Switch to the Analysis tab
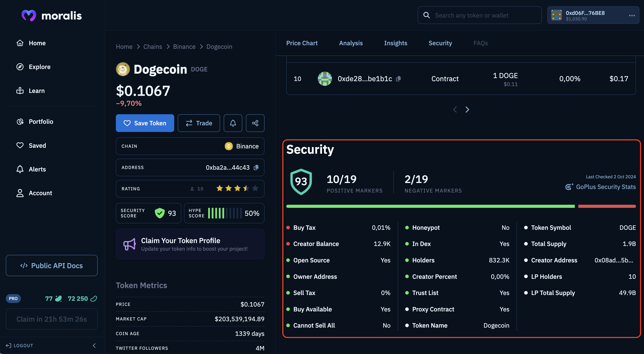Image resolution: width=644 pixels, height=354 pixels. pos(351,43)
